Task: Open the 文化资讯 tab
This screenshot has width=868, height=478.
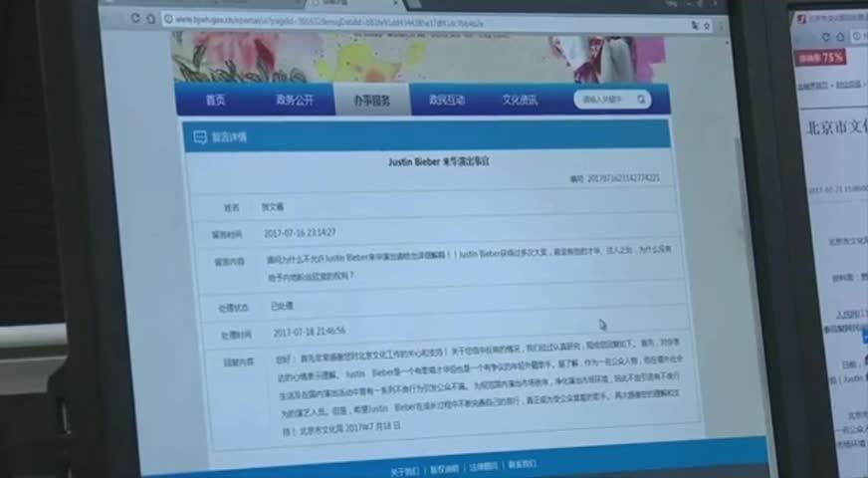Action: pyautogui.click(x=521, y=100)
